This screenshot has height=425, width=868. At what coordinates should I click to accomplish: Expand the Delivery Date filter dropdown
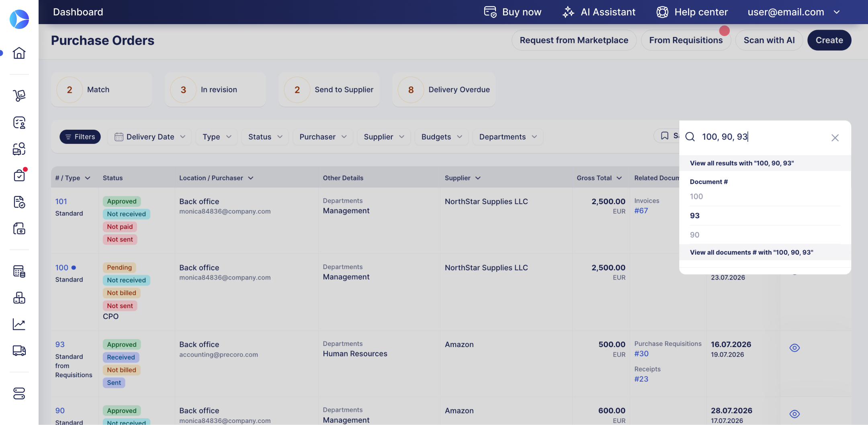[x=149, y=137]
